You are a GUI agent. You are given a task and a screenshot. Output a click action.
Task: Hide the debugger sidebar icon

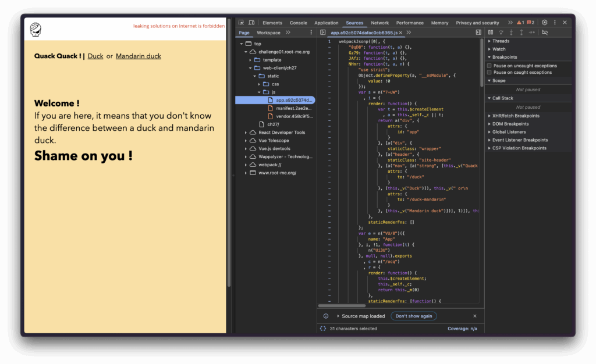point(478,33)
